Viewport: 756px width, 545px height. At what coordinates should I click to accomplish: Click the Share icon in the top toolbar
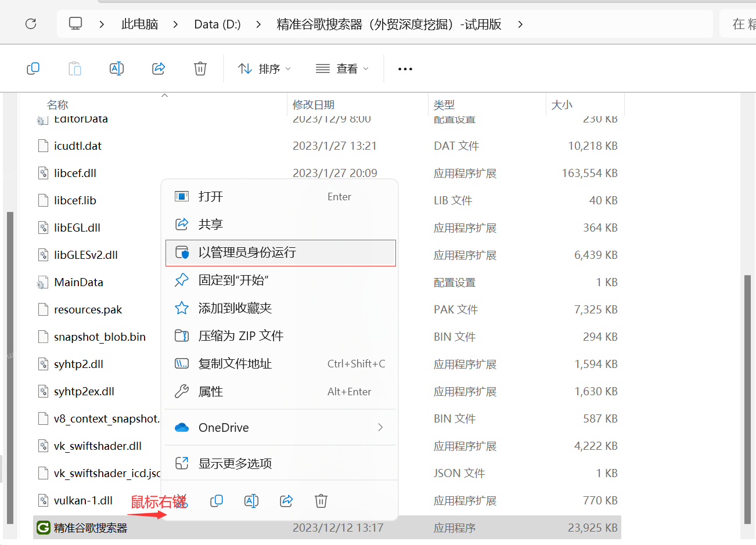159,68
